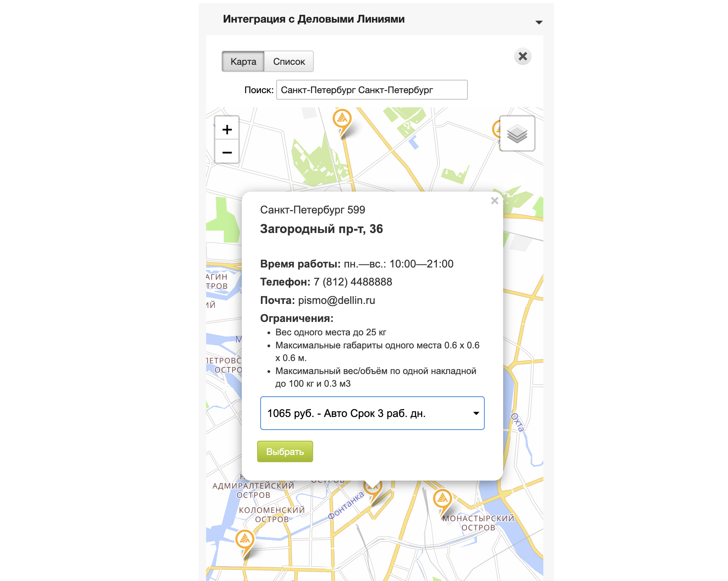
Task: Open the delivery tariff dropdown
Action: [372, 413]
